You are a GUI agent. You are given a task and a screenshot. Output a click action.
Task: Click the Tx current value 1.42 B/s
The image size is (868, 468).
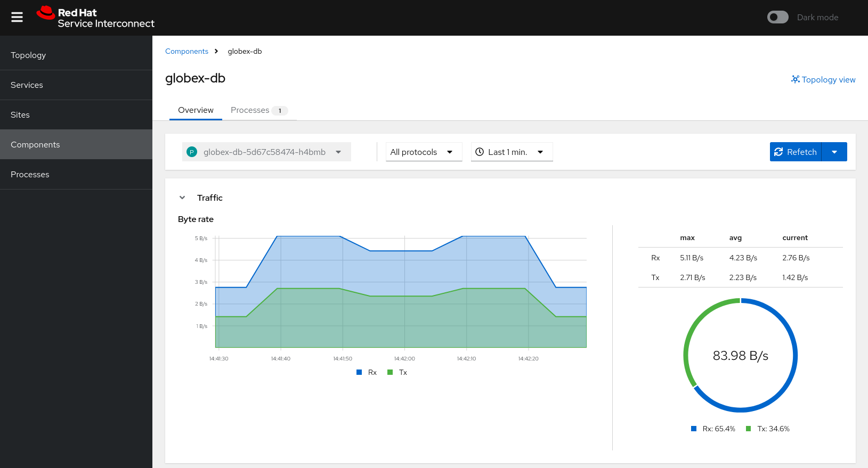pyautogui.click(x=795, y=277)
